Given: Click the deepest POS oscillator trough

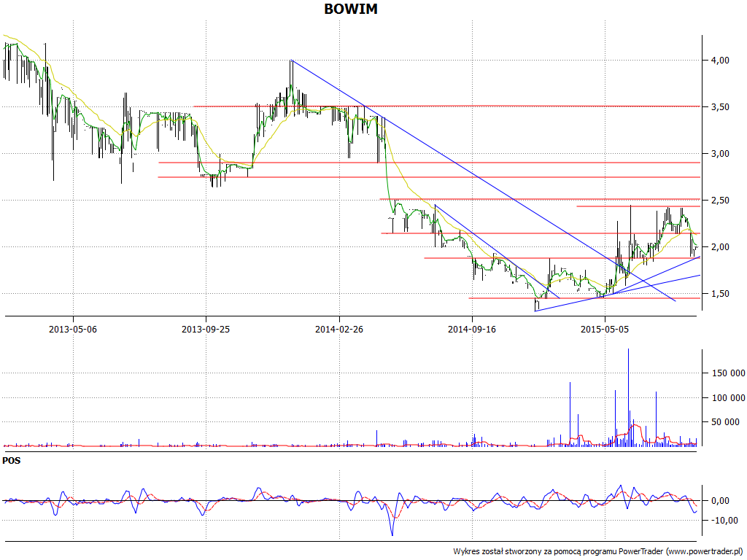Looking at the screenshot, I should coord(392,534).
